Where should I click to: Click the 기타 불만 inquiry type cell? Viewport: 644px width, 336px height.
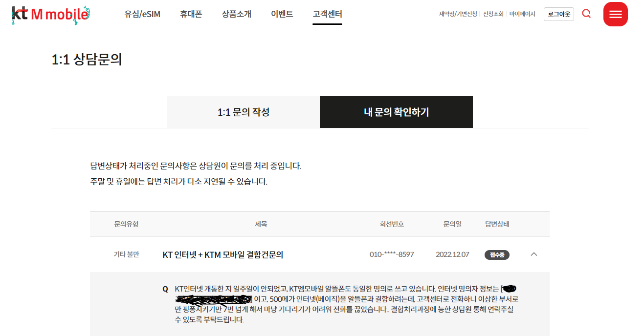point(126,254)
